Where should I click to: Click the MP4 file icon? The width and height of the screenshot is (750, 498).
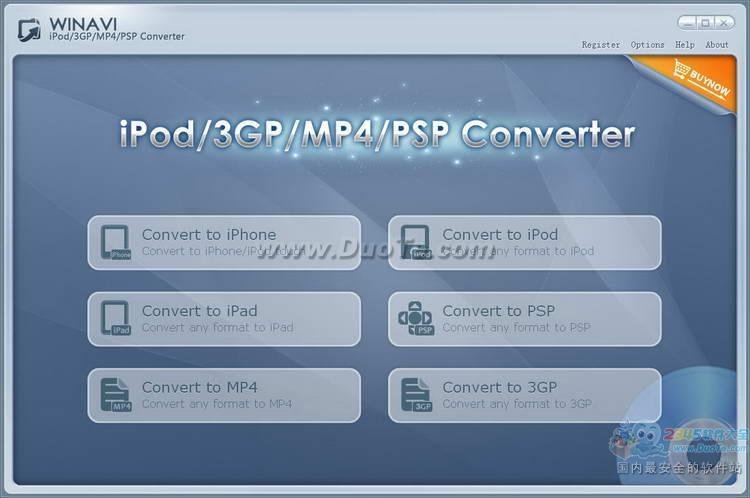click(x=116, y=395)
